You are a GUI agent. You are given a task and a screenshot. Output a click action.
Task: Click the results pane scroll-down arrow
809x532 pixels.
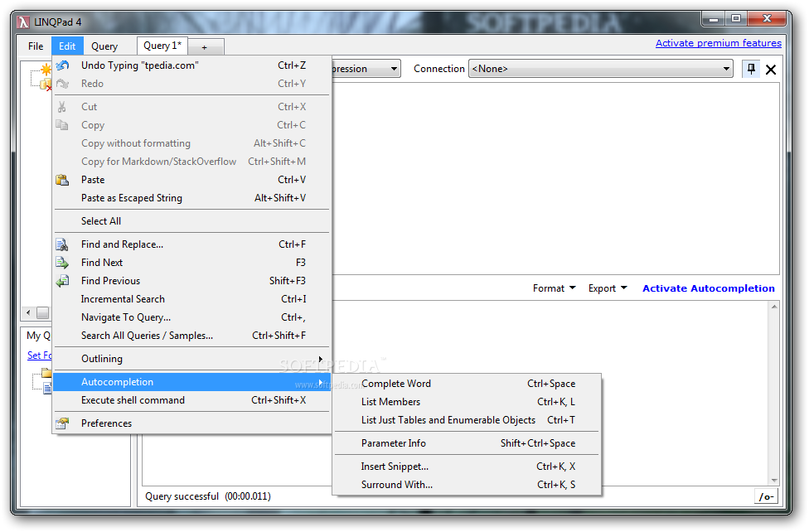pos(774,481)
